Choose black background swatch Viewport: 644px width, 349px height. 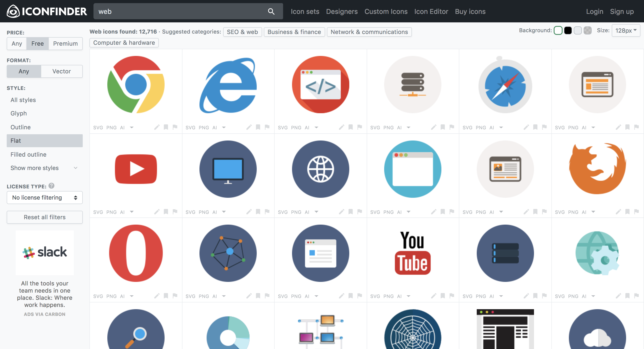[x=568, y=30]
